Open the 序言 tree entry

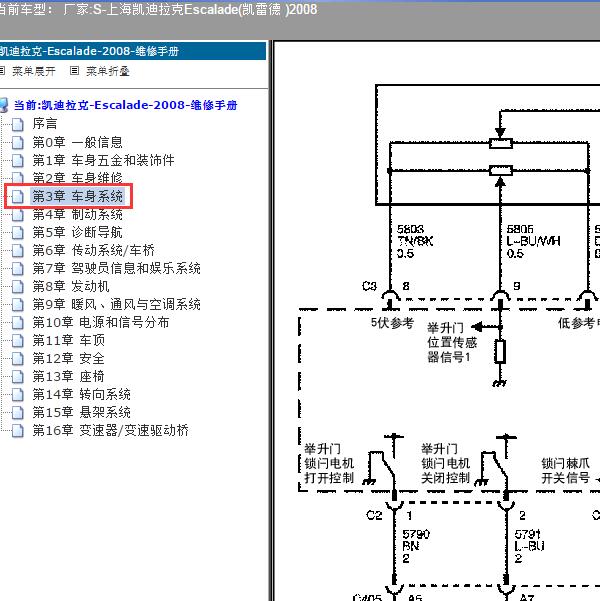click(x=45, y=124)
